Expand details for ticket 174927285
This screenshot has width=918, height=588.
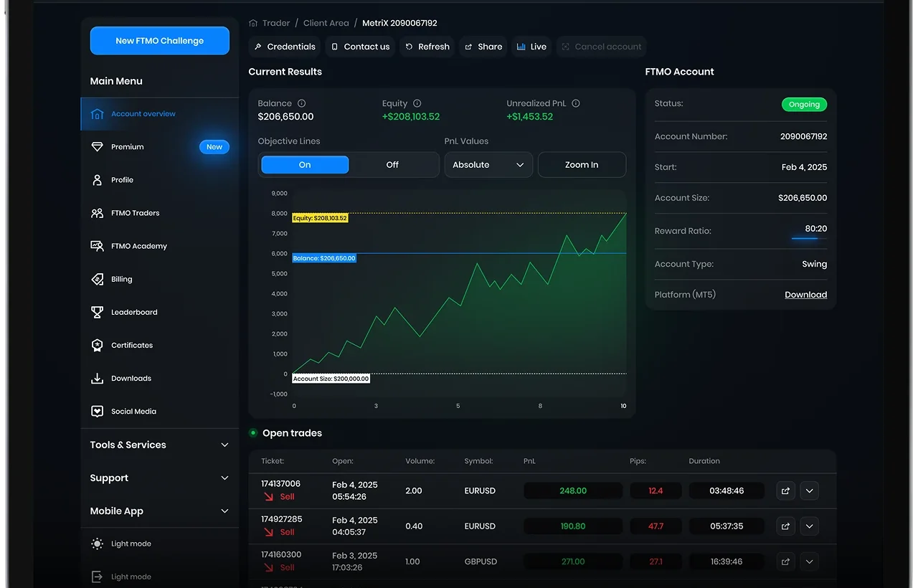click(x=809, y=526)
